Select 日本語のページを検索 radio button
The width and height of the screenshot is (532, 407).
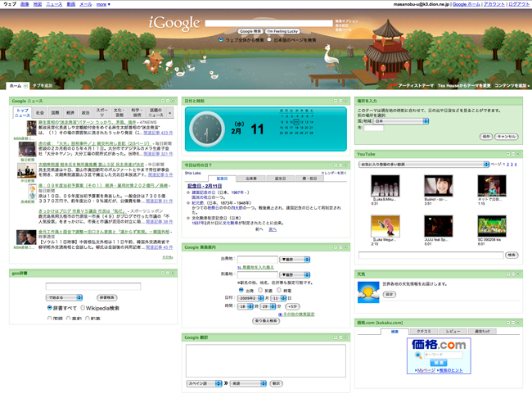(269, 39)
